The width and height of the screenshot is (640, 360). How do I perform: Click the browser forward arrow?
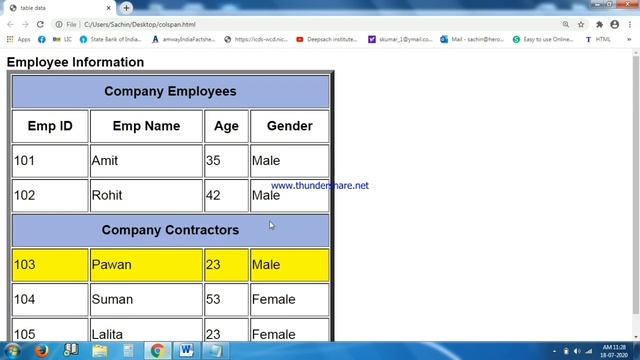pos(25,24)
